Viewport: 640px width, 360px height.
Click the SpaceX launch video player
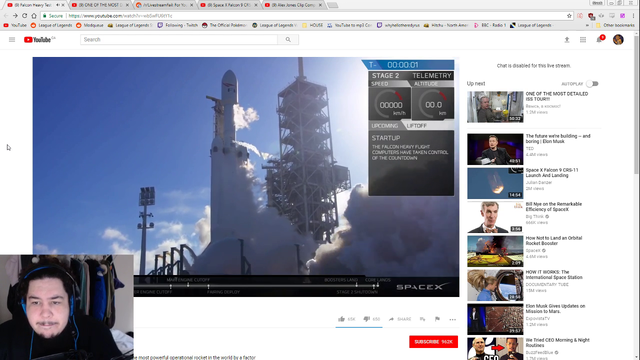246,177
